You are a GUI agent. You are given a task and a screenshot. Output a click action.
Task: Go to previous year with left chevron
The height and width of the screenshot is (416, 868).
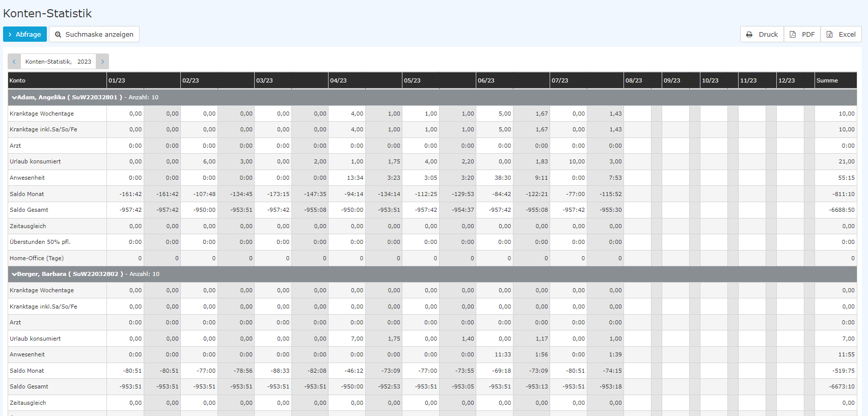(14, 62)
